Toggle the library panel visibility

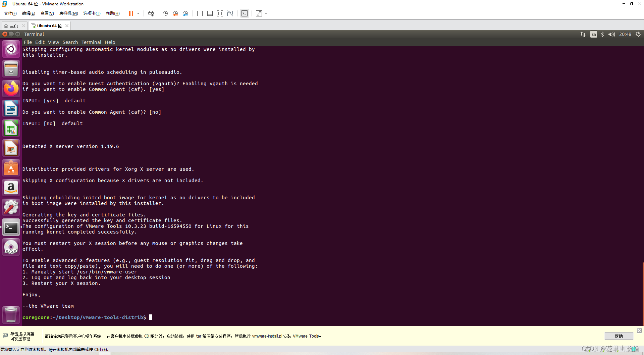(x=200, y=13)
